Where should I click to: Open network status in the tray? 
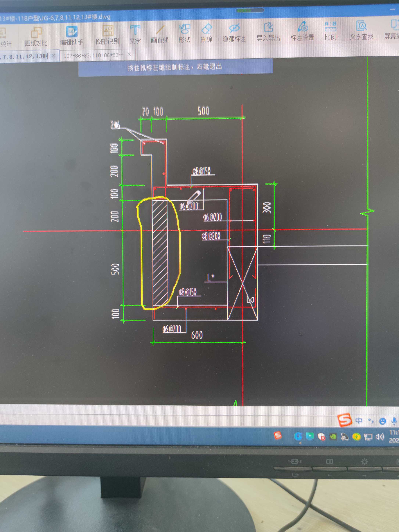368,437
